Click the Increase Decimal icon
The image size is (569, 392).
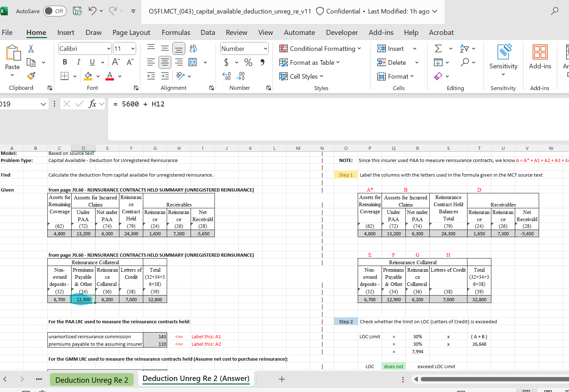(x=227, y=76)
